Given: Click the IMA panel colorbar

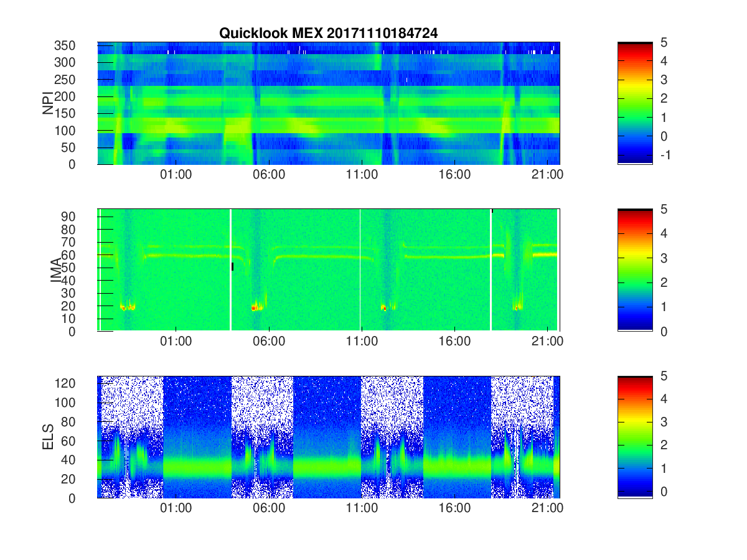Looking at the screenshot, I should tap(635, 270).
